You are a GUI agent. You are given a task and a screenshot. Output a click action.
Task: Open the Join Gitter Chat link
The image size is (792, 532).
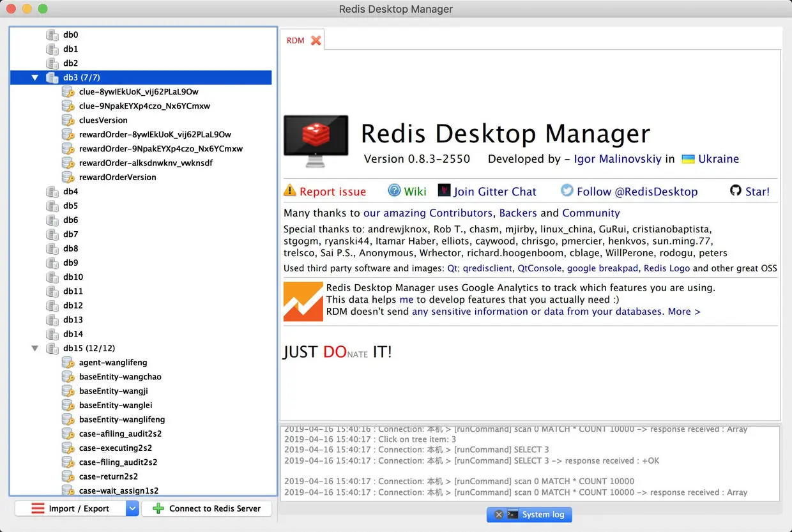pyautogui.click(x=495, y=192)
